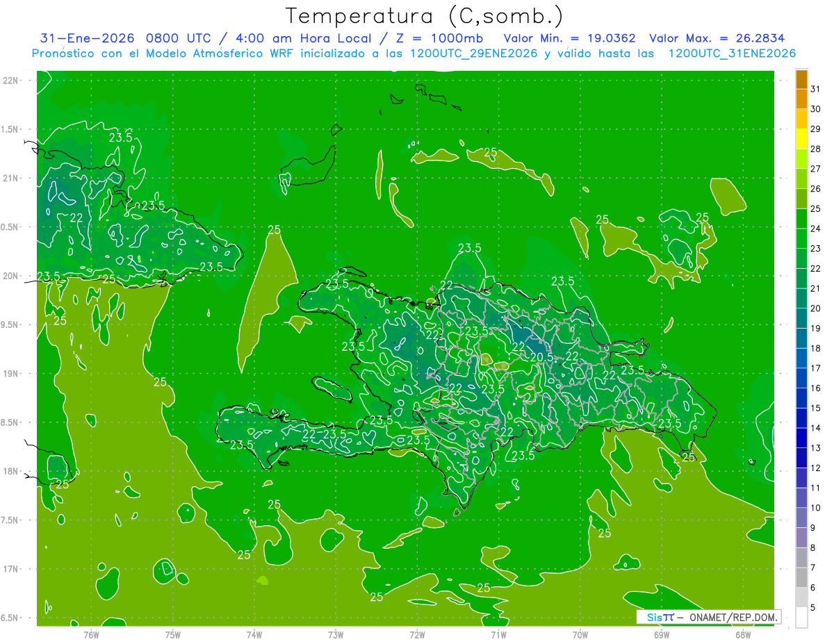
Task: Pick the green colorbar swatch between 24 and 25
Action: [x=801, y=219]
